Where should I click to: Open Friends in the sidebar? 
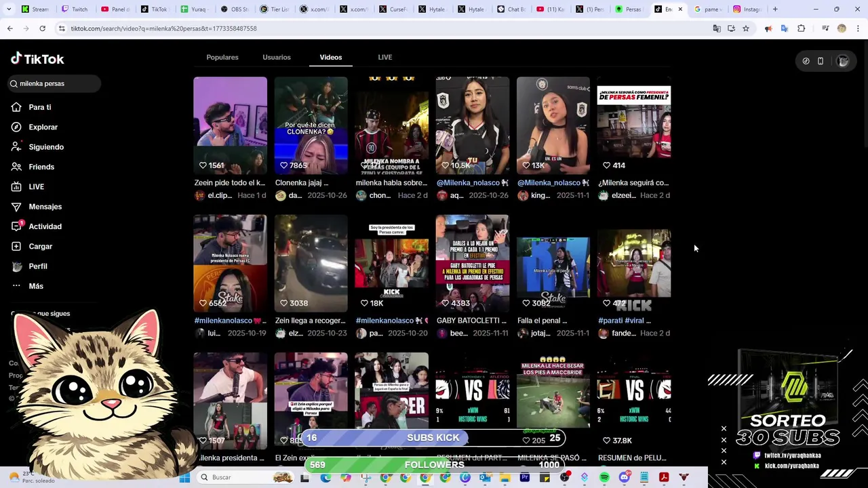[33, 167]
